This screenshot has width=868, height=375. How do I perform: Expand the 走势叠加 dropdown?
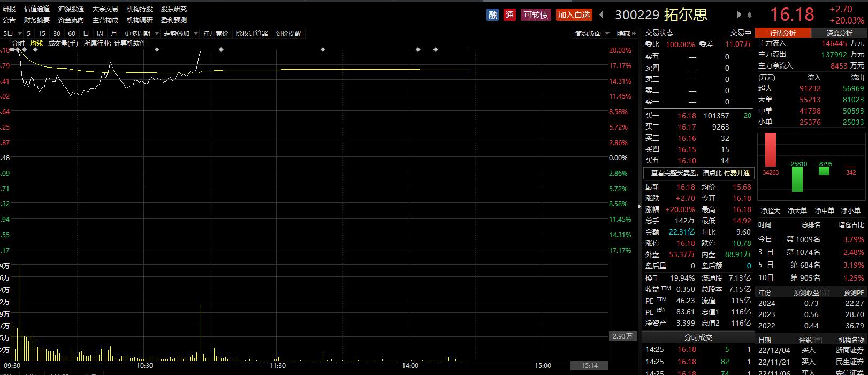[180, 33]
